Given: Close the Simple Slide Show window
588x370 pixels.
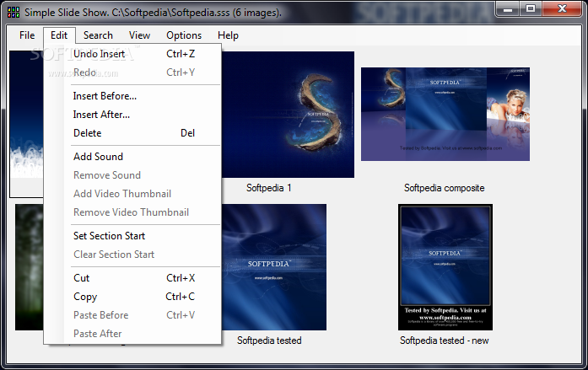Looking at the screenshot, I should (562, 9).
